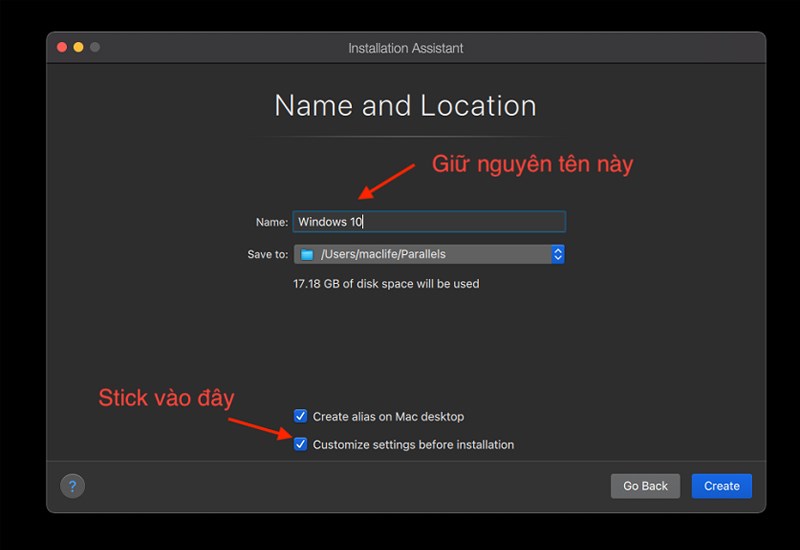Screen dimensions: 800x550
Task: Click the gray zoom window button
Action: [95, 47]
